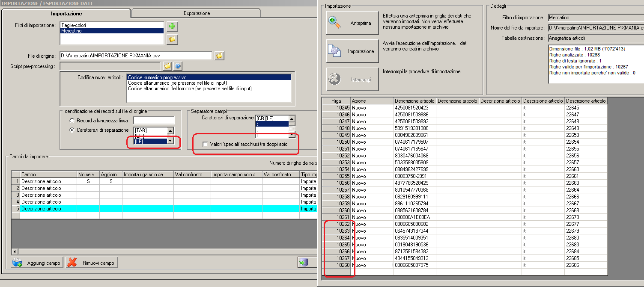Screen dimensions: 644x287
Task: Click Script pre-processing input field
Action: (110, 66)
